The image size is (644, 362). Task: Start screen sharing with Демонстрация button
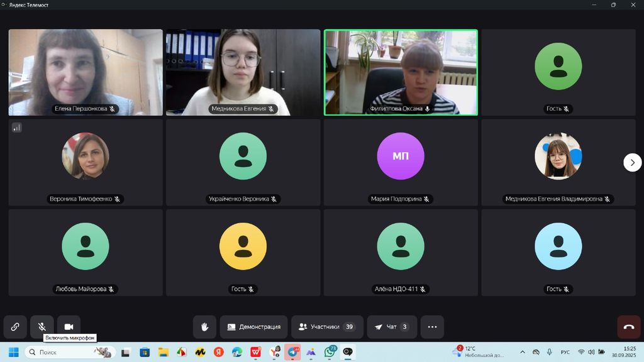tap(253, 327)
